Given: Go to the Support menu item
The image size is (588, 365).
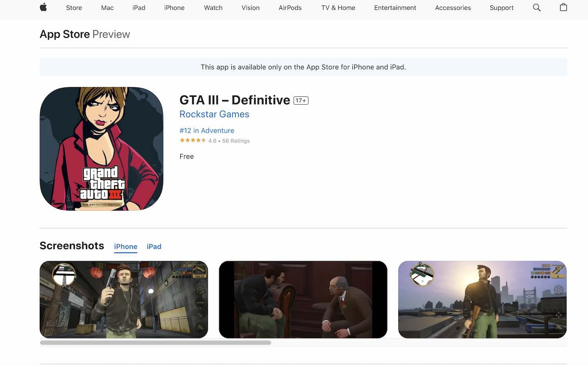Looking at the screenshot, I should (x=501, y=7).
